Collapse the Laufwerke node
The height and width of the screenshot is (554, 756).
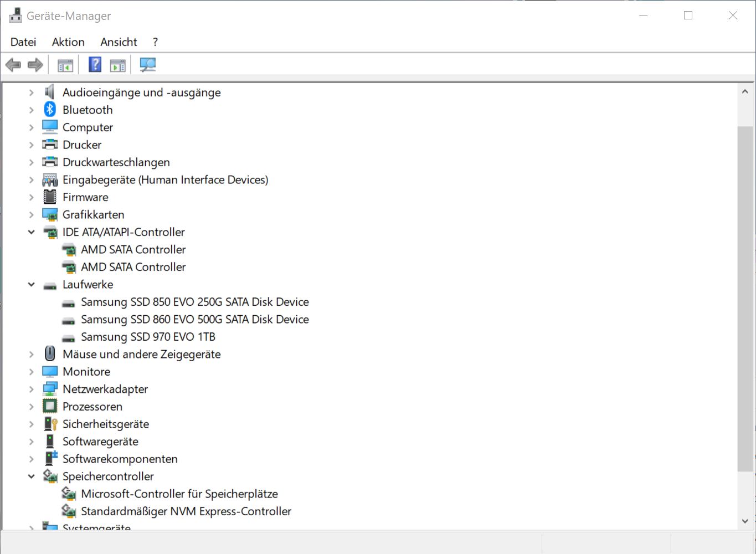(32, 284)
